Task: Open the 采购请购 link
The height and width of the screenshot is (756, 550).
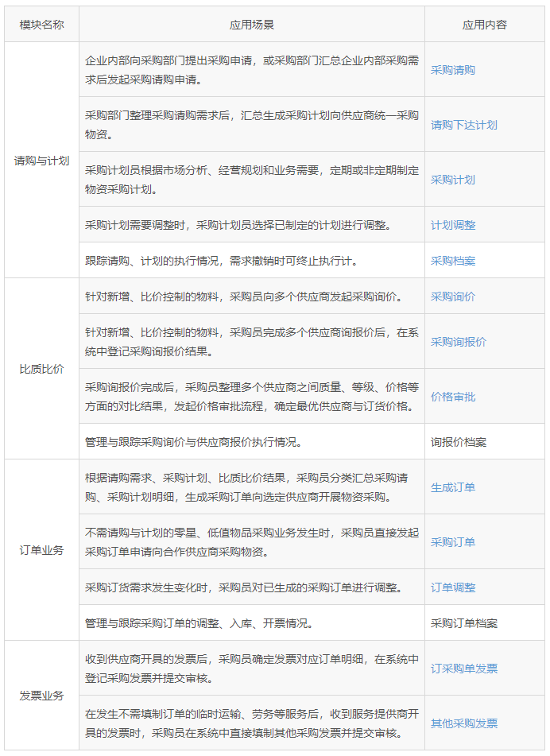Action: coord(452,70)
